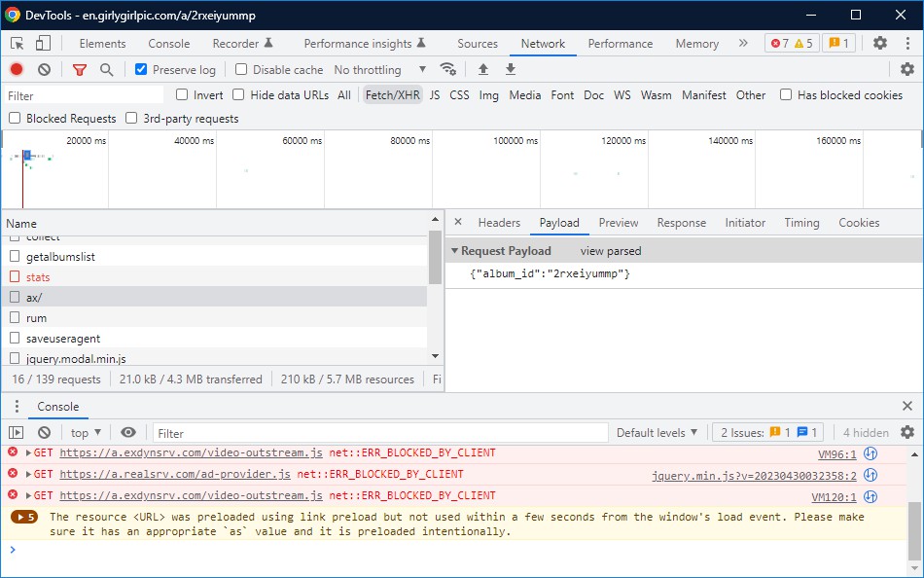Switch to the Elements tab
The image size is (924, 578).
pos(102,44)
